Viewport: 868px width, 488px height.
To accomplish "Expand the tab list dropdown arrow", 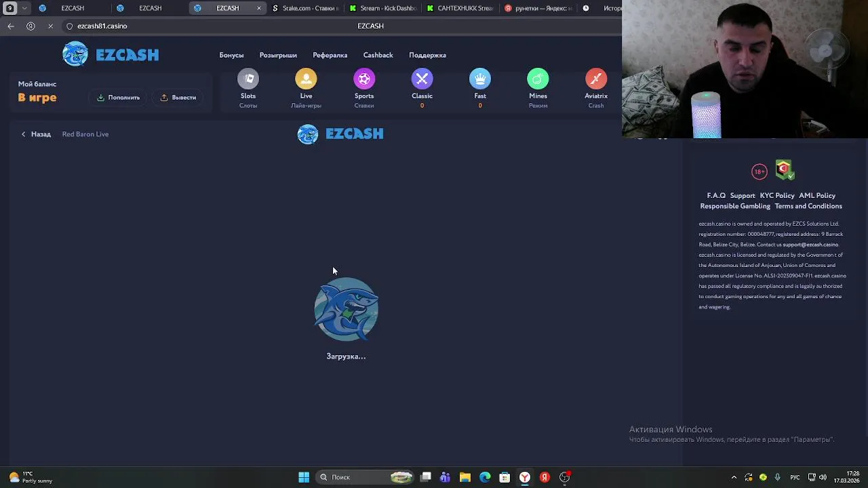I will point(24,8).
